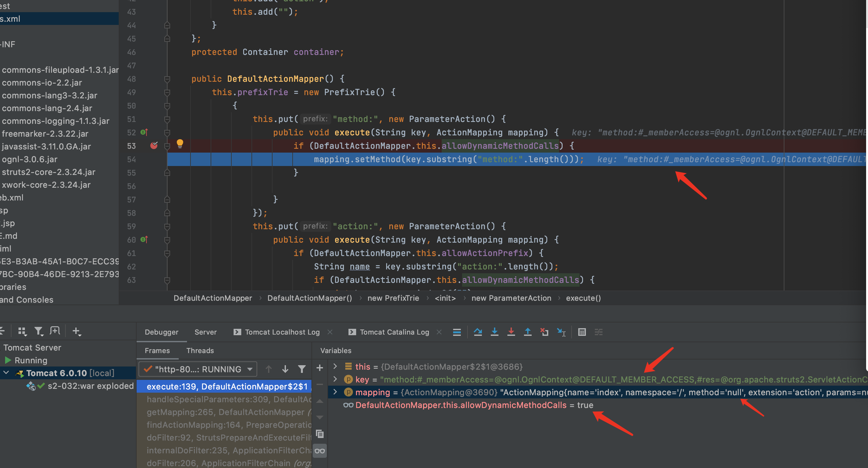Viewport: 868px width, 468px height.
Task: Select struts2-core-2.3.24.jar in project tree
Action: click(49, 172)
